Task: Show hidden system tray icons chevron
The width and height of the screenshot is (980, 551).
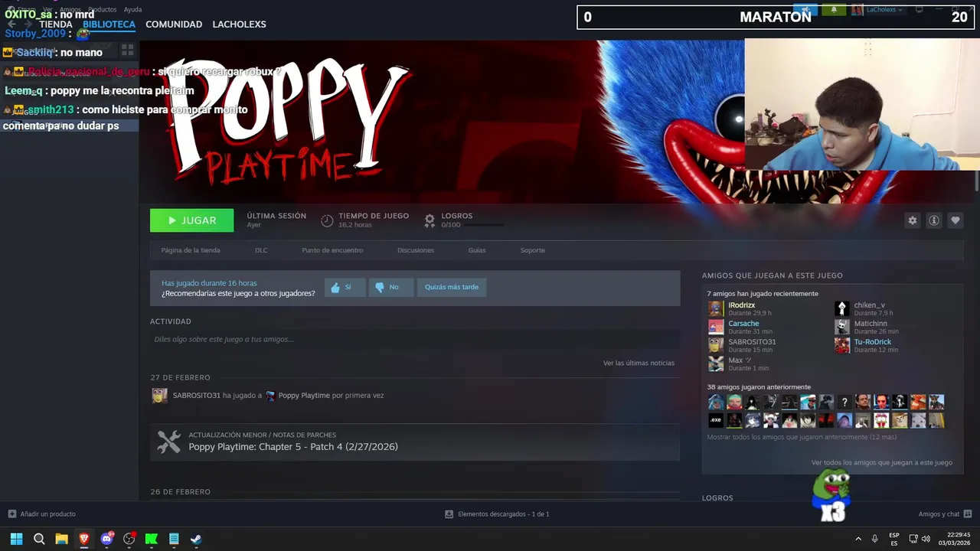Action: [858, 539]
